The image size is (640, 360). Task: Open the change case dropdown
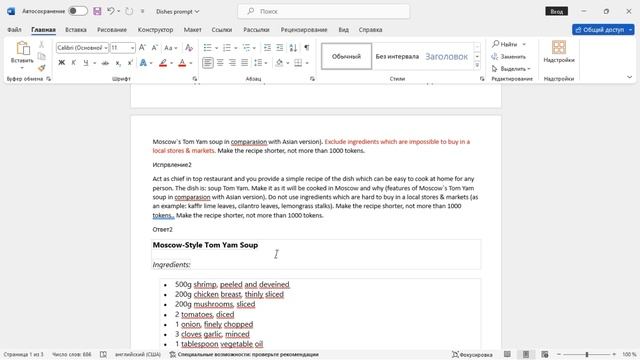[171, 48]
